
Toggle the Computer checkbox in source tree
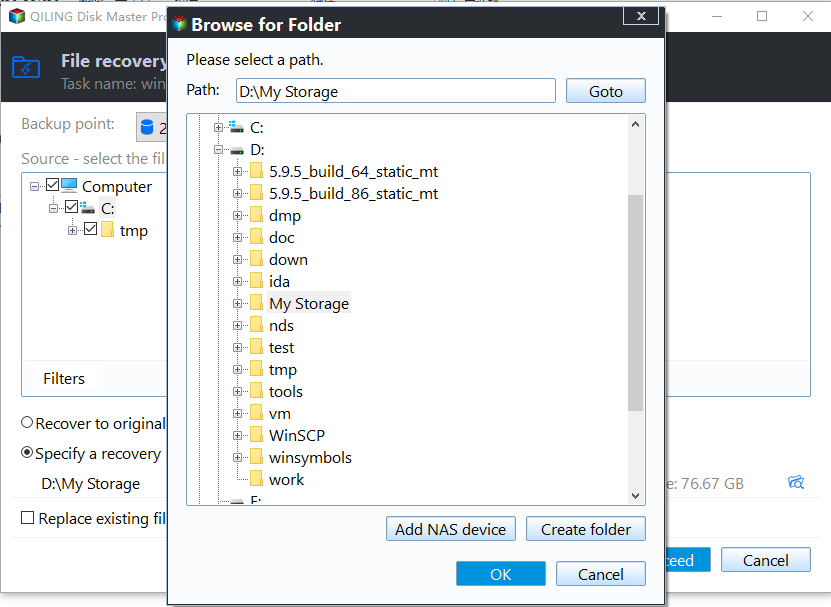click(52, 185)
